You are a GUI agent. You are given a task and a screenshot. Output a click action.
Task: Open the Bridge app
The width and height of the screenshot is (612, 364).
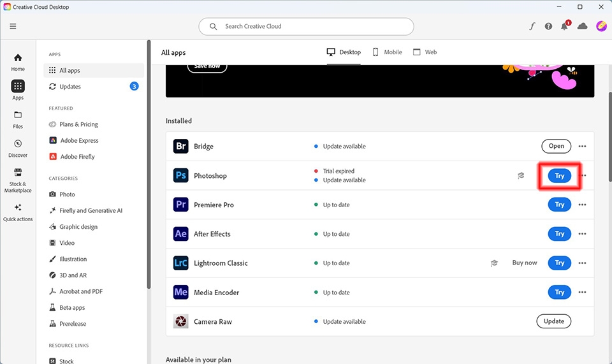point(556,146)
